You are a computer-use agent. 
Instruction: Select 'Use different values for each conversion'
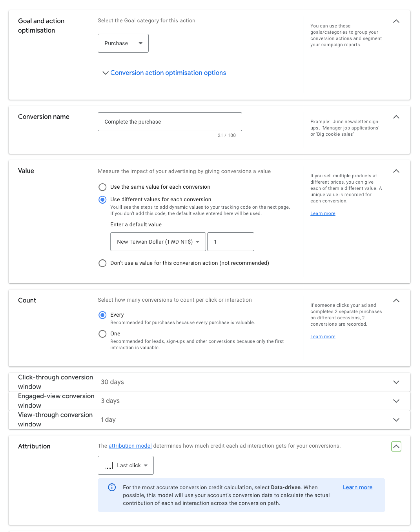[x=102, y=200]
